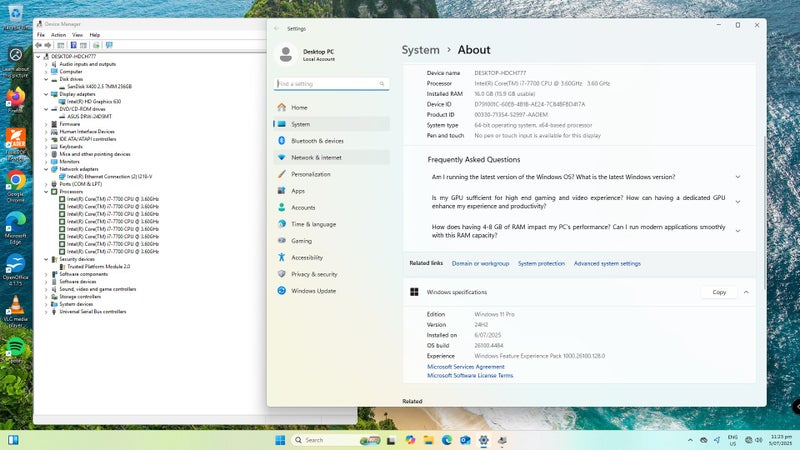Collapse the Display adapters node
The image size is (800, 450).
tap(46, 94)
